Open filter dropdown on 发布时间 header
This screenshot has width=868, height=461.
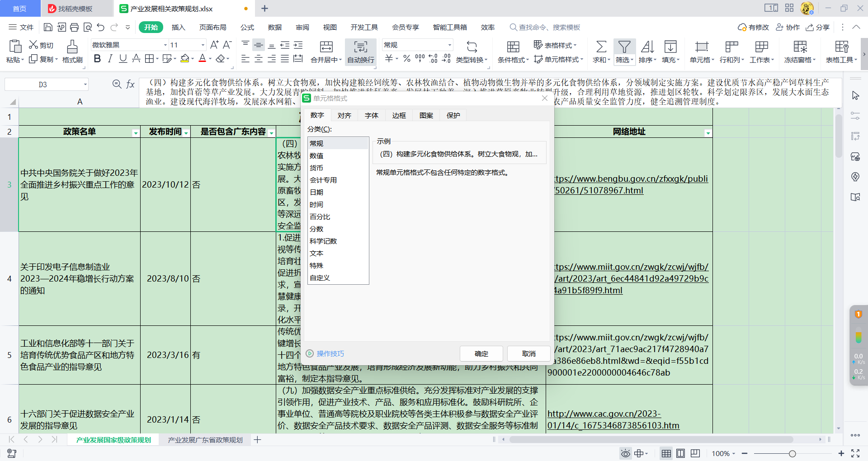[x=186, y=133]
